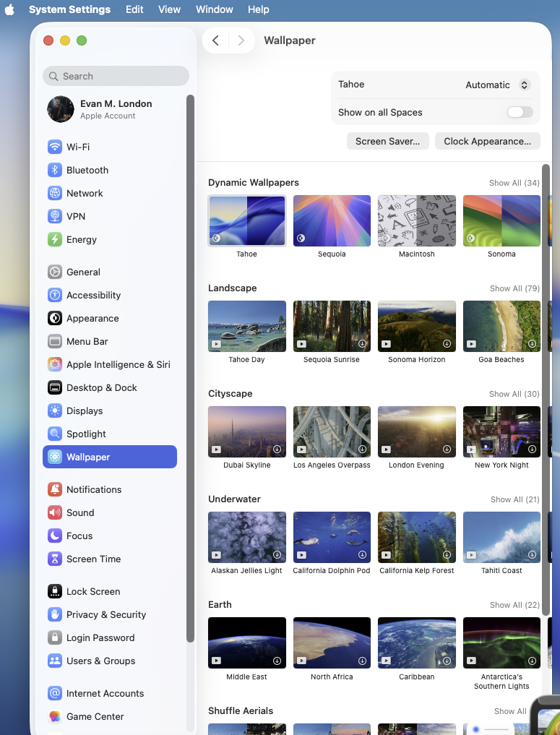
Task: Select the Users & Groups icon
Action: pos(55,661)
